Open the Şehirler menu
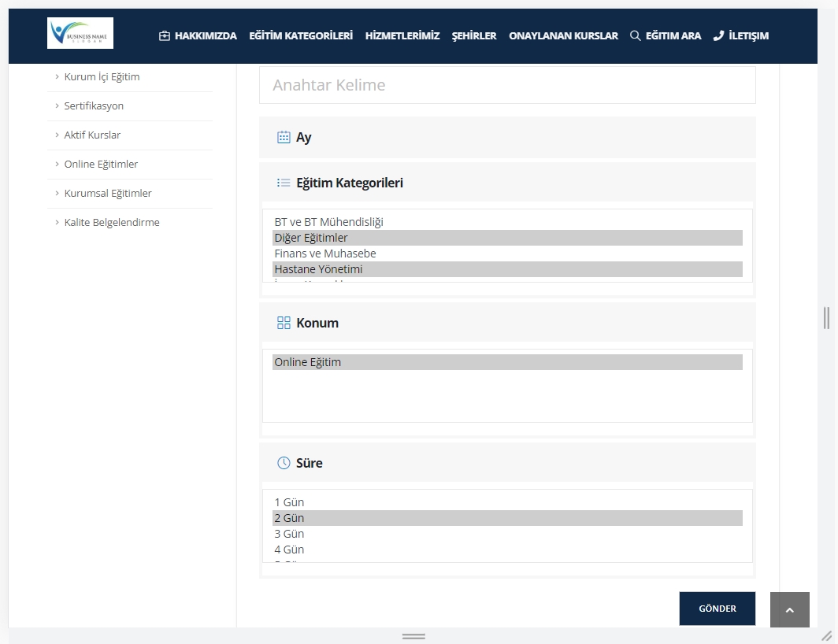The height and width of the screenshot is (644, 838). (x=474, y=35)
